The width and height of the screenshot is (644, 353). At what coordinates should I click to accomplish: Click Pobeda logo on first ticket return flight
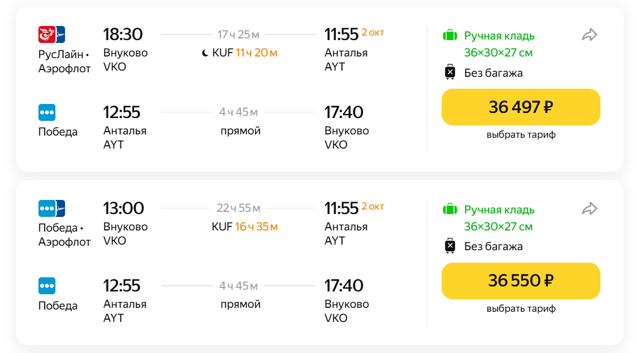[47, 112]
